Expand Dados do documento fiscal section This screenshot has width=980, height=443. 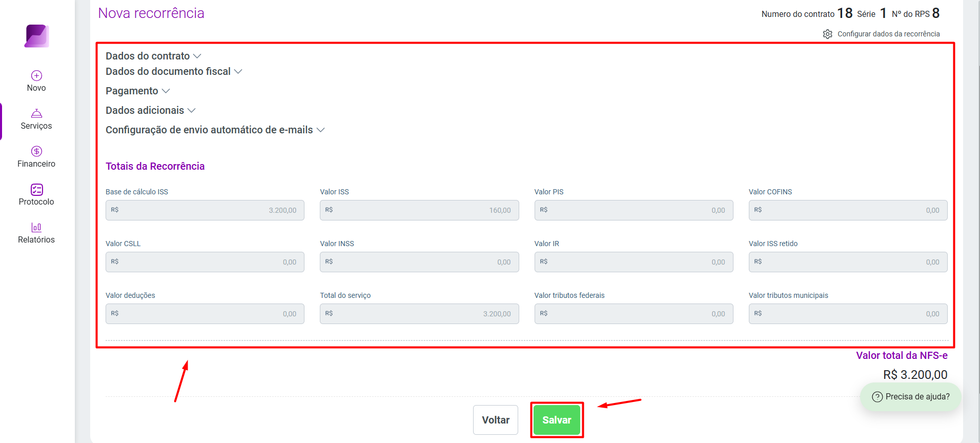[174, 71]
